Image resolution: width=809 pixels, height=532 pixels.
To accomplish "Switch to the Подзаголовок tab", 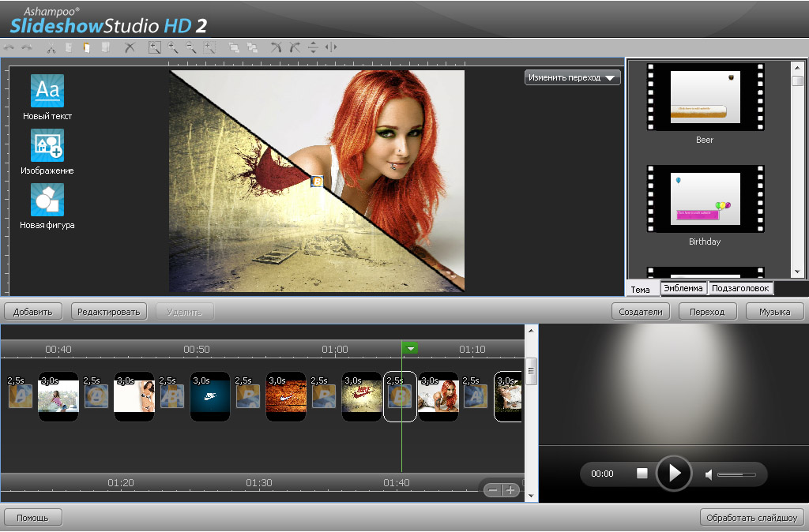I will click(740, 288).
